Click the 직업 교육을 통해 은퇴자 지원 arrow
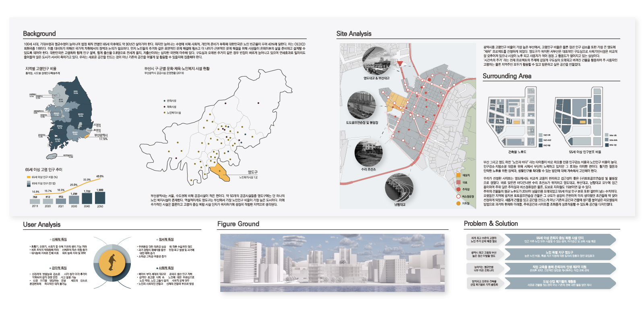The height and width of the screenshot is (322, 644). (560, 268)
